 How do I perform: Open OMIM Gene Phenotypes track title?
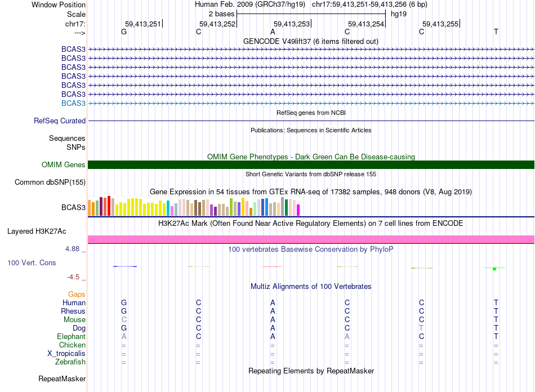click(311, 157)
